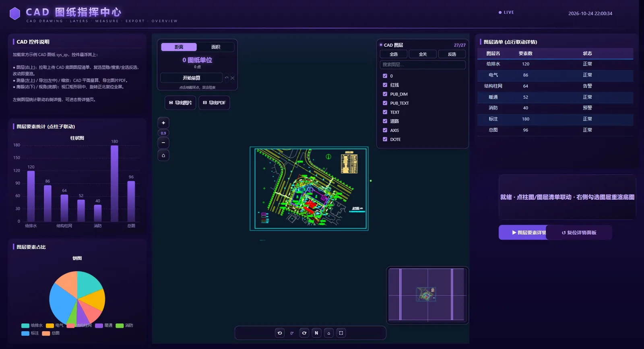Toggle the PUB_DIM layer checkbox
Image resolution: width=644 pixels, height=349 pixels.
(x=385, y=94)
